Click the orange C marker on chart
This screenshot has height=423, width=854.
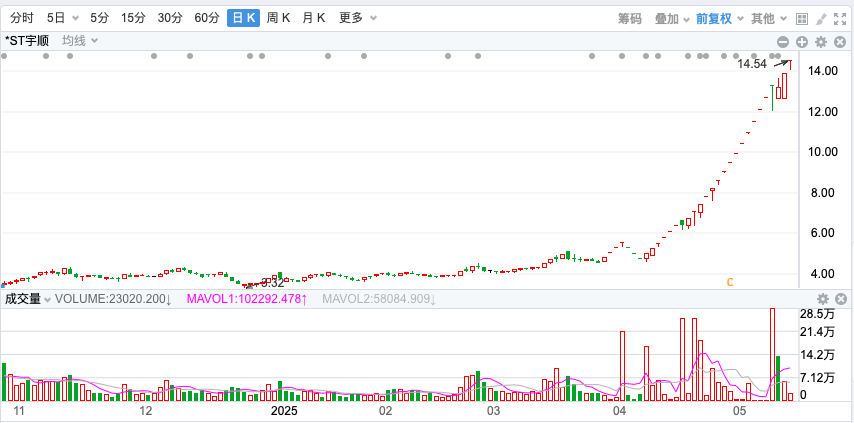(x=730, y=282)
